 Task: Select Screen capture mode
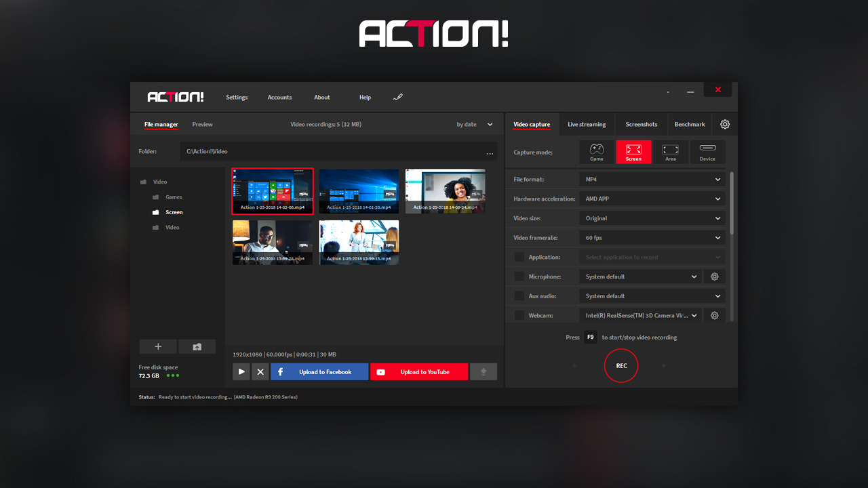(x=633, y=152)
